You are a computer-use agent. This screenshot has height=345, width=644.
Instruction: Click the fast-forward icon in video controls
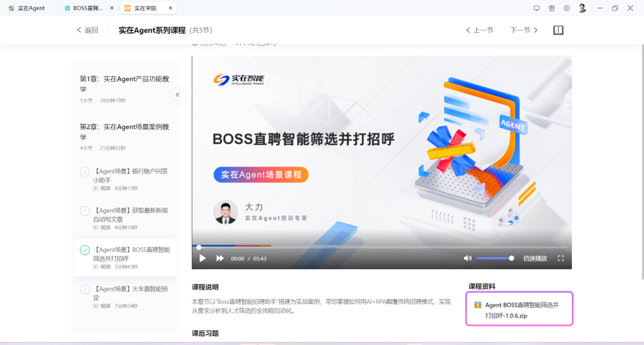[220, 259]
